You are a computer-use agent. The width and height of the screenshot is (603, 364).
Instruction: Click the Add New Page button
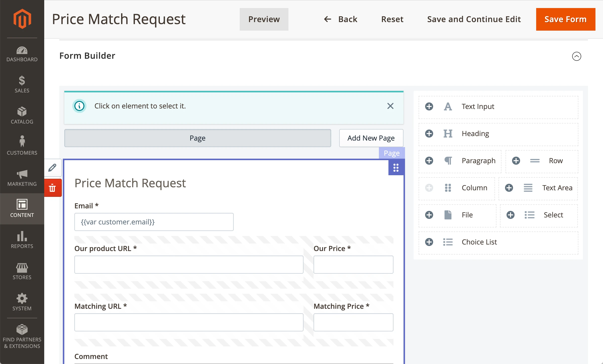pos(371,138)
